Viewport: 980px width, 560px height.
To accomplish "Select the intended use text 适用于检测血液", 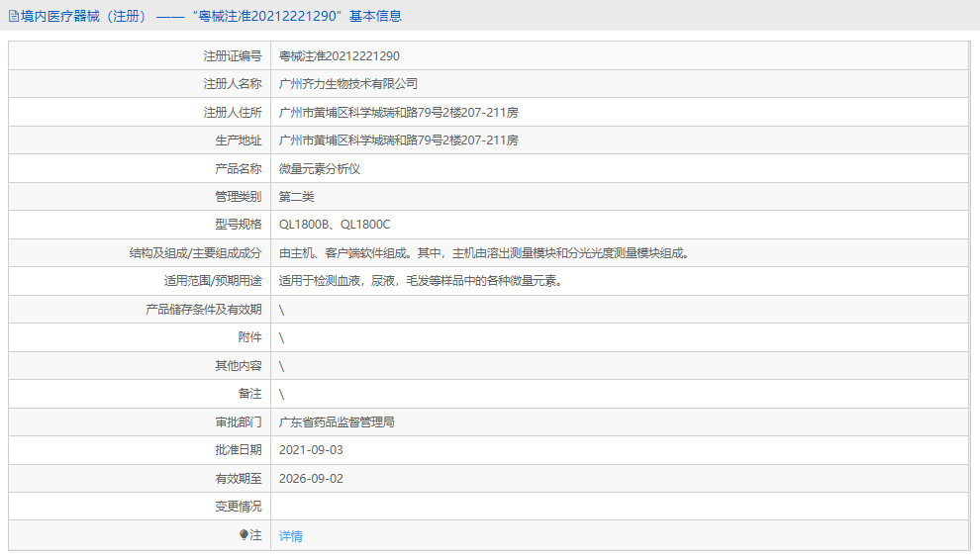I will [422, 281].
